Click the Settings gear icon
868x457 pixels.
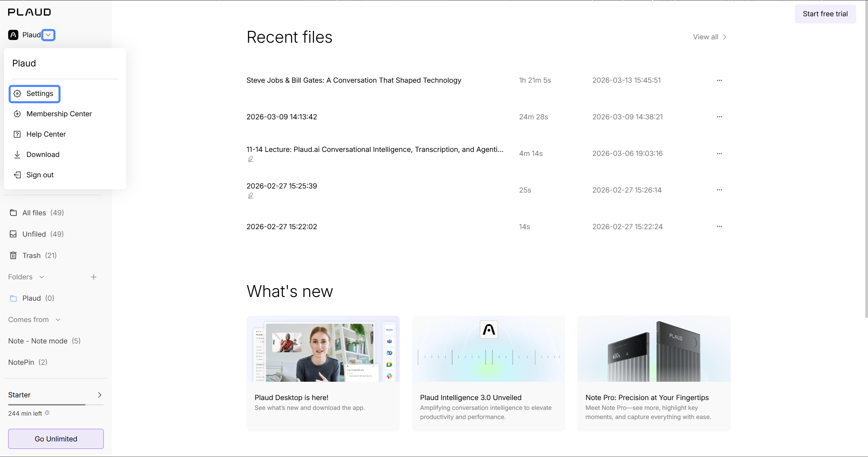tap(17, 94)
